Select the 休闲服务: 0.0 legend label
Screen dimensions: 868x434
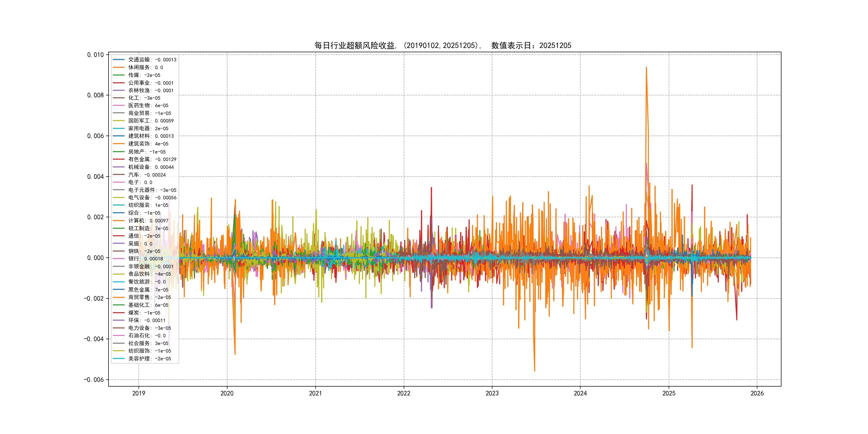pyautogui.click(x=145, y=68)
